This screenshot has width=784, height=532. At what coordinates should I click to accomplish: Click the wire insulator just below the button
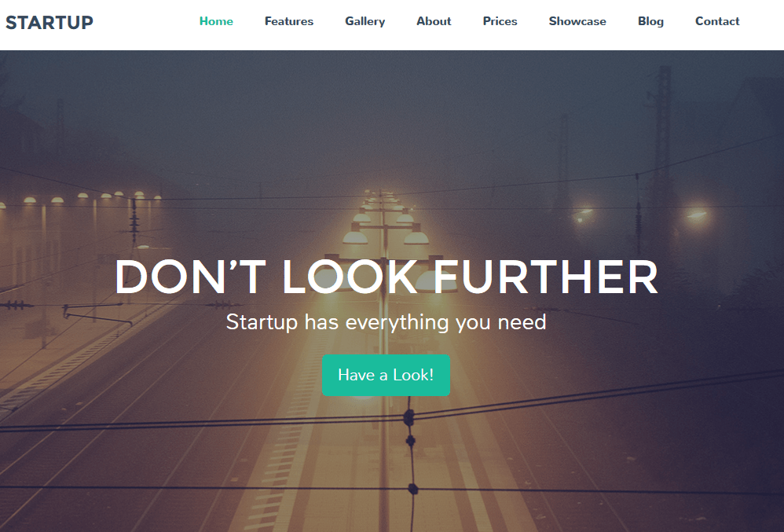(x=408, y=417)
